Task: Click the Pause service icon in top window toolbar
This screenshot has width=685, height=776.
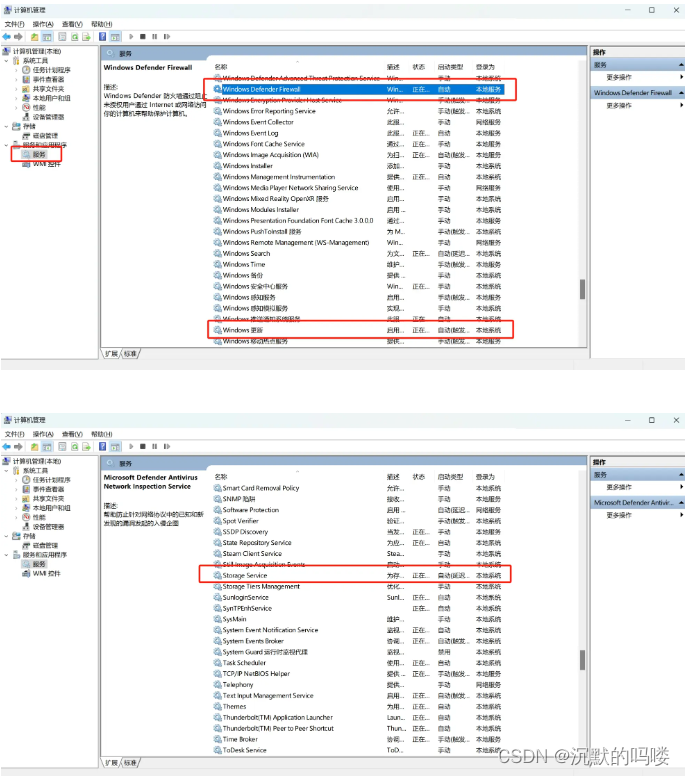Action: click(x=154, y=37)
